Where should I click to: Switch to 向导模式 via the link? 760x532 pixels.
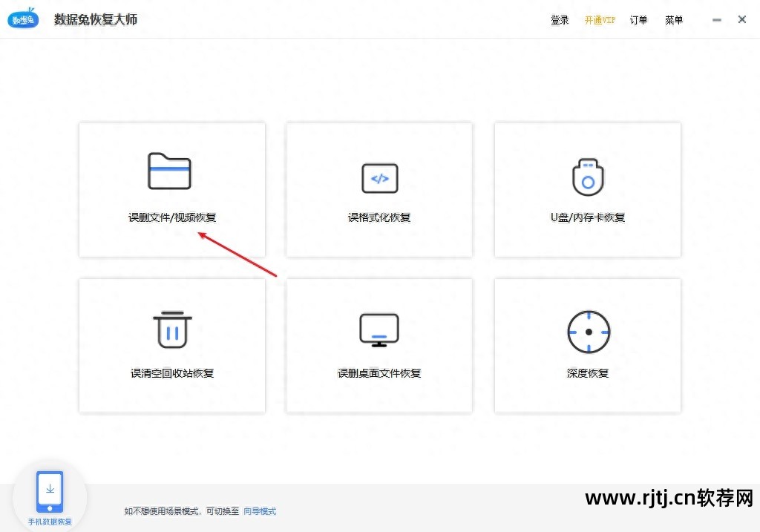(259, 511)
